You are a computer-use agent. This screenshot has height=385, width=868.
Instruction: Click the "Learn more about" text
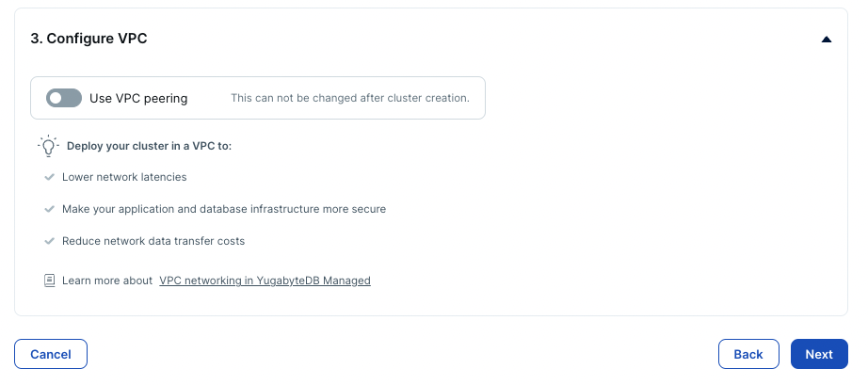point(107,281)
